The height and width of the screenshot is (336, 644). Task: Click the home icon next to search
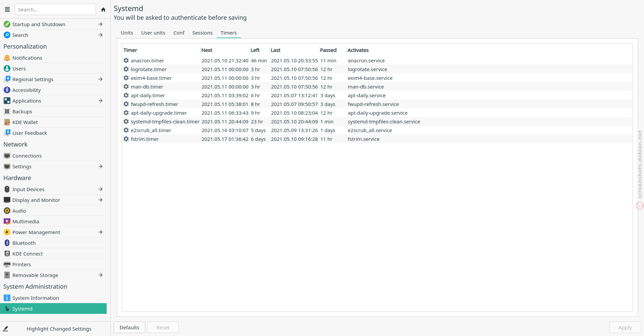(x=103, y=10)
